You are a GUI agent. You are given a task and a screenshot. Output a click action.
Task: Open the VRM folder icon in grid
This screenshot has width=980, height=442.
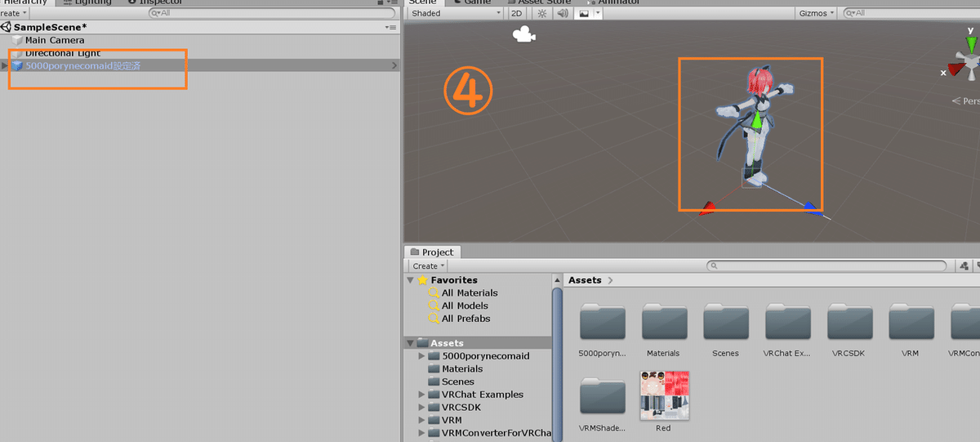coord(911,322)
